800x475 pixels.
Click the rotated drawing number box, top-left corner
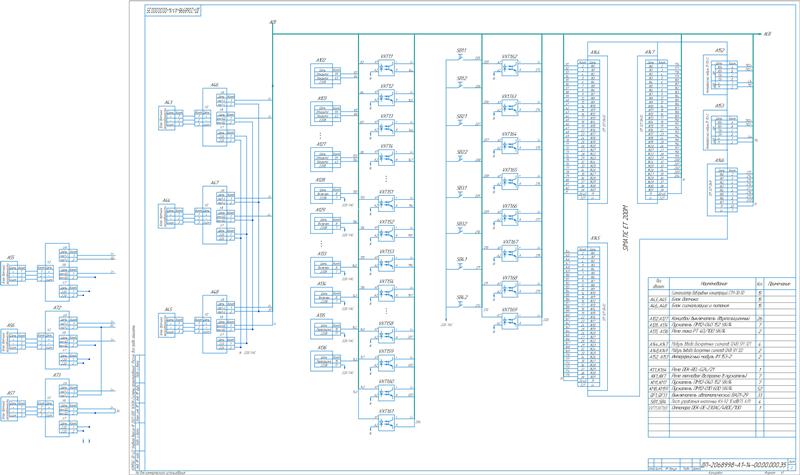point(172,10)
